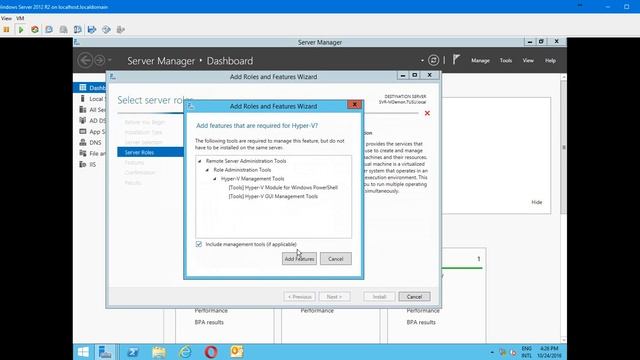
Task: Click the Server Manager forward arrow
Action: coord(99,60)
